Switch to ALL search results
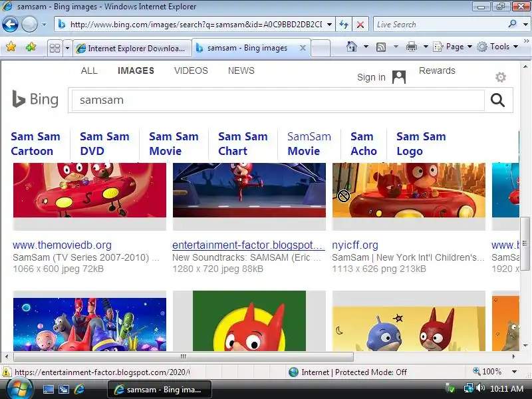The image size is (532, 399). [89, 70]
